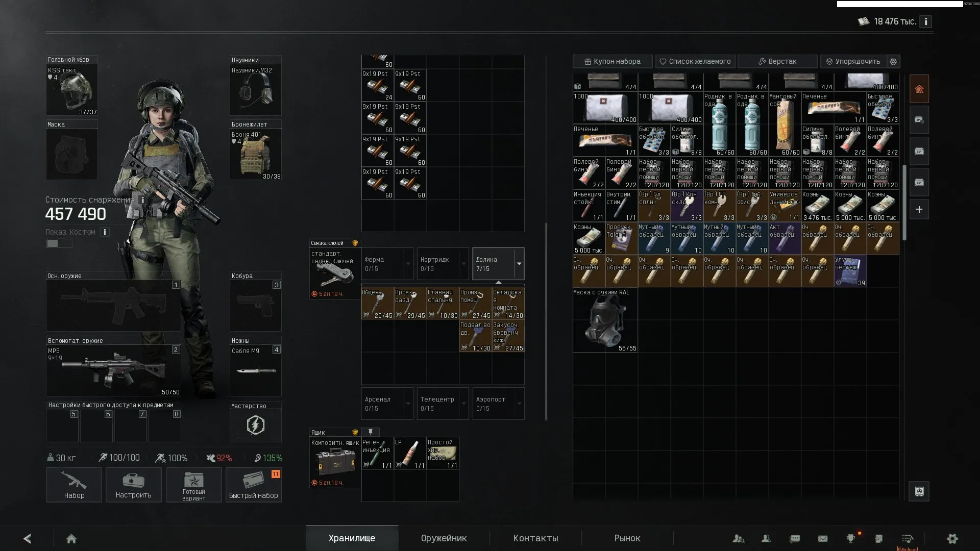Switch to the Рынок tab
Screen dimensions: 980x551
point(627,538)
